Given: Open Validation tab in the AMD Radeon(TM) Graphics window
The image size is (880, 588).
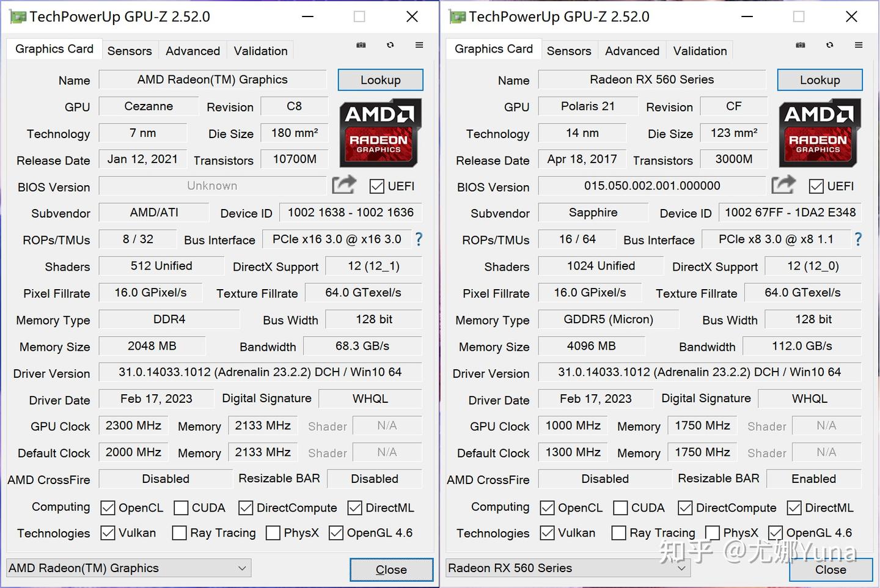Looking at the screenshot, I should coord(260,51).
